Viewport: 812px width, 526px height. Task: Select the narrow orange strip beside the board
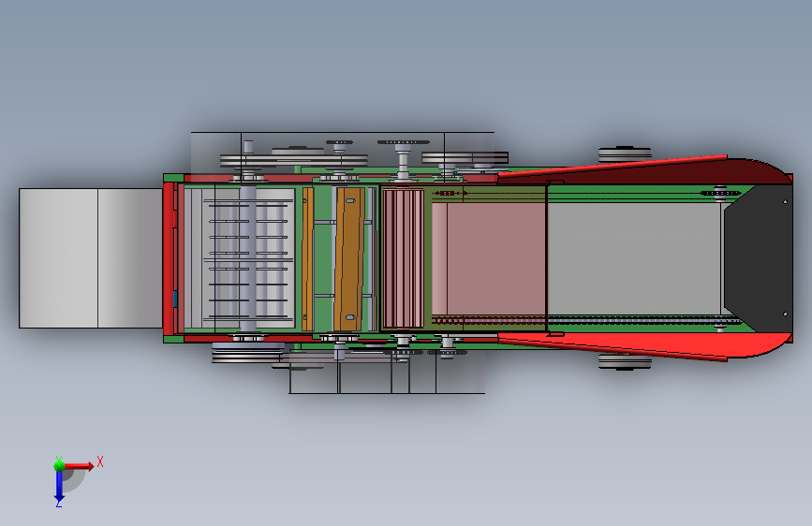click(x=307, y=259)
